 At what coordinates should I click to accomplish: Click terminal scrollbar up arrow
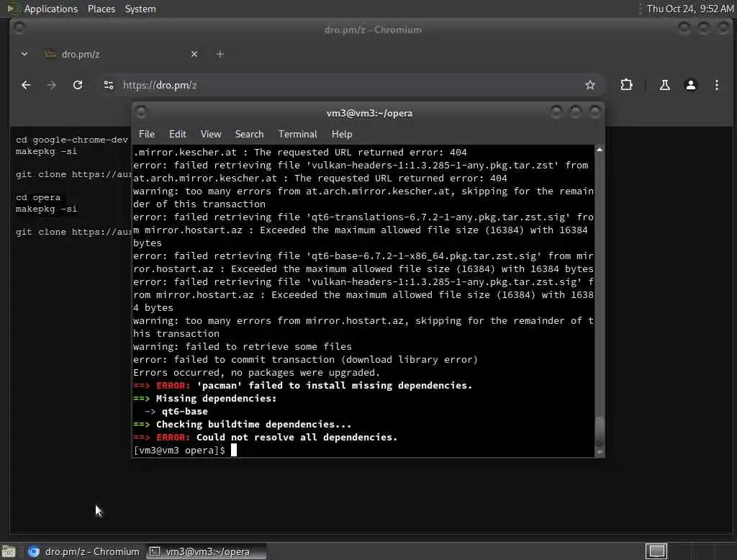600,150
